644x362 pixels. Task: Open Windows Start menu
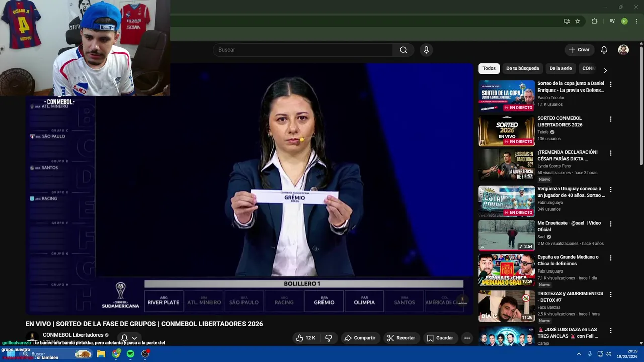pyautogui.click(x=10, y=354)
